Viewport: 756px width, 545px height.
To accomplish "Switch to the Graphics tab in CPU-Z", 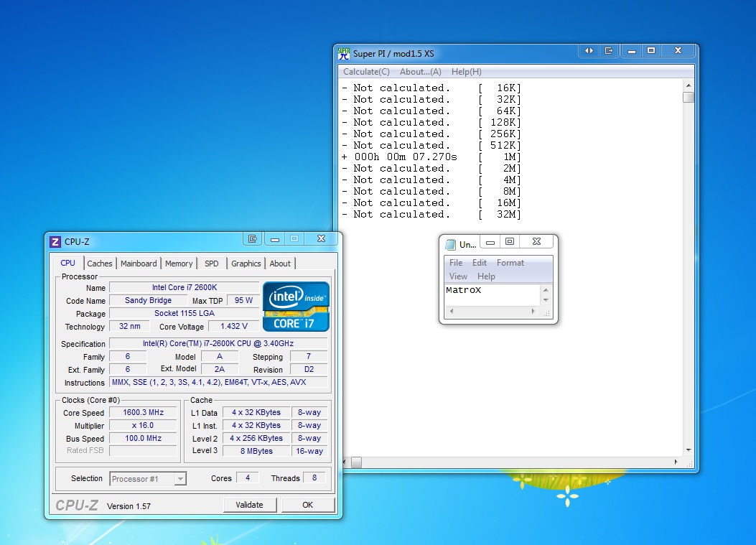I will click(246, 264).
